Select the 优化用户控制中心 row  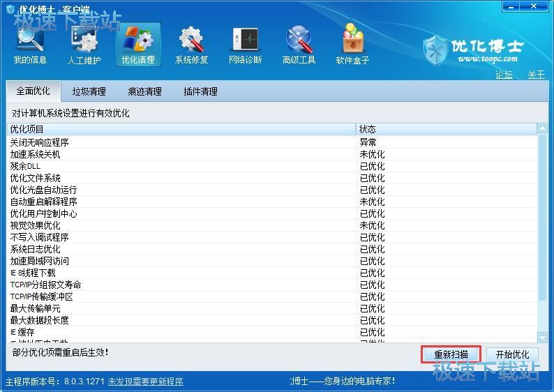[x=271, y=213]
